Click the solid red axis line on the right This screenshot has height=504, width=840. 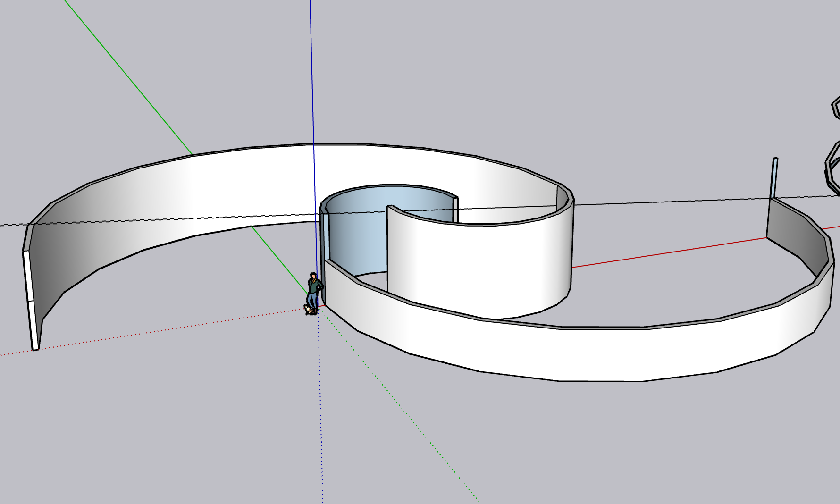pyautogui.click(x=661, y=254)
